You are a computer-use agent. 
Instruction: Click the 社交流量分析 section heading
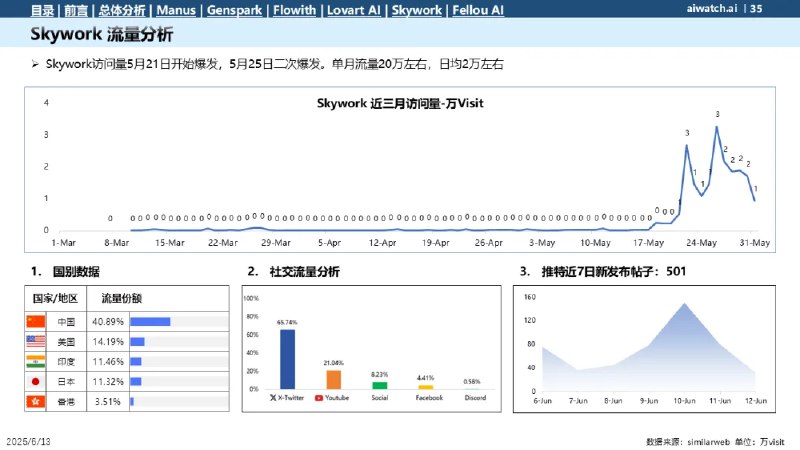(x=305, y=271)
